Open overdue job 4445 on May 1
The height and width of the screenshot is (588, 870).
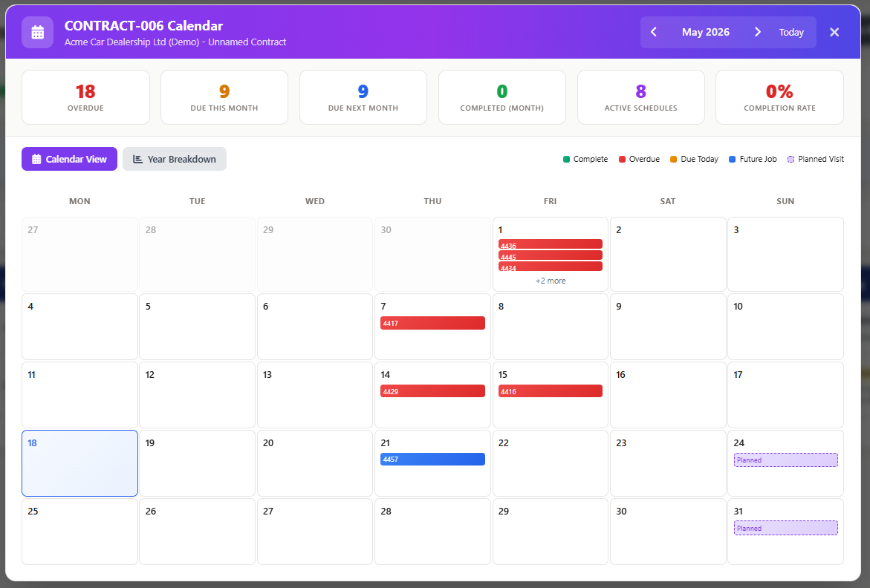click(x=550, y=255)
